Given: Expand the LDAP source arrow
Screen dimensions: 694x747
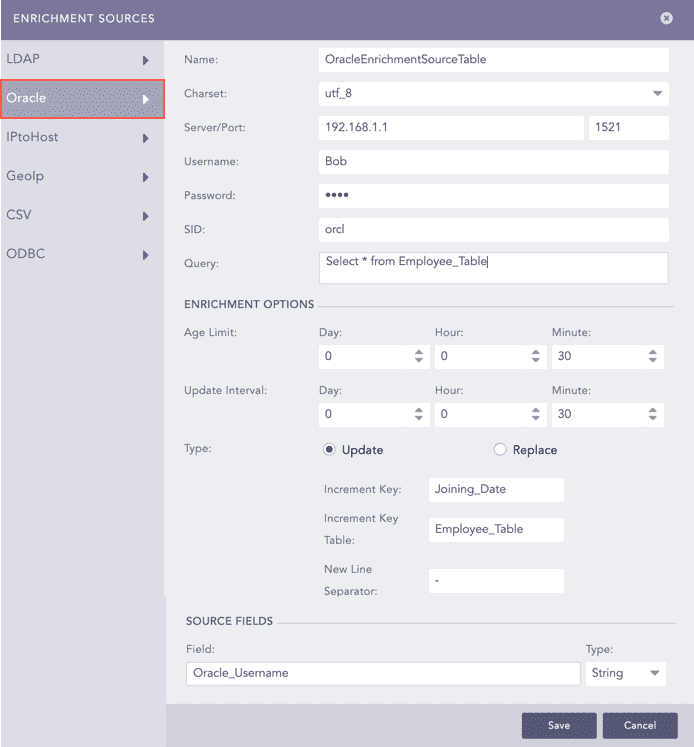Looking at the screenshot, I should tap(146, 60).
